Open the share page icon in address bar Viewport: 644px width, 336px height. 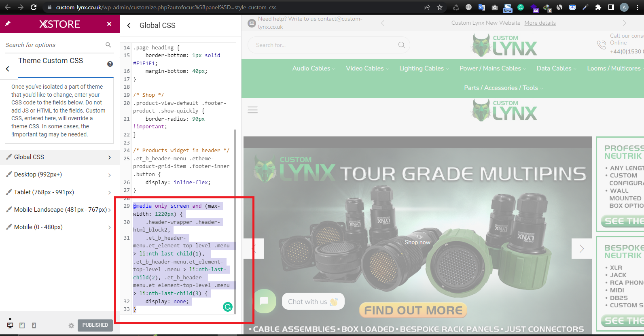pos(427,7)
